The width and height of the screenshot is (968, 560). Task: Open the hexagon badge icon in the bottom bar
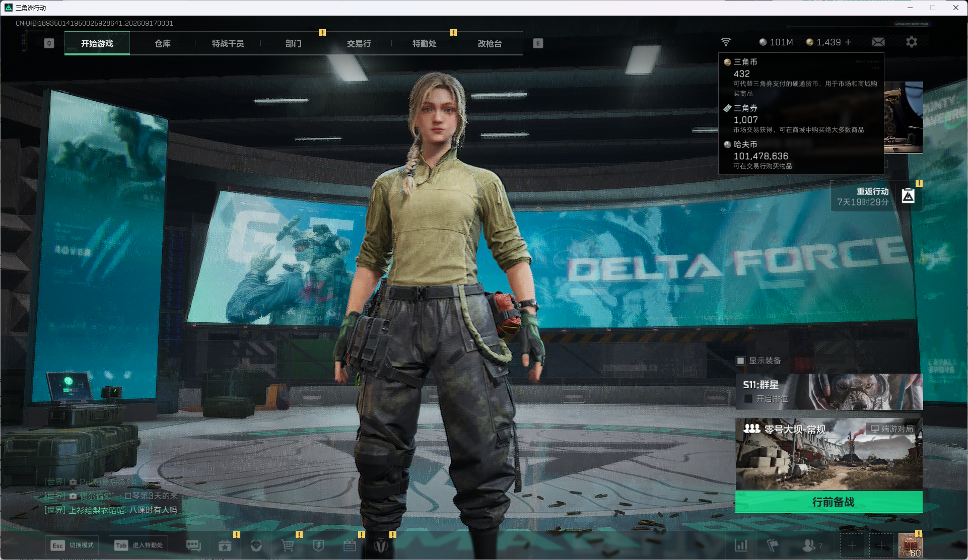[256, 545]
